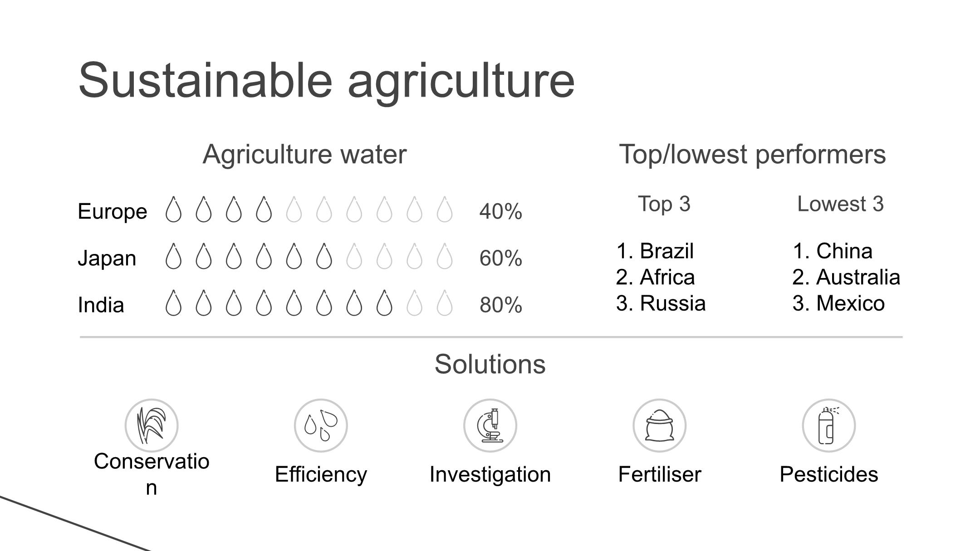Click the Conservation plant icon
This screenshot has height=551, width=980.
tap(152, 425)
